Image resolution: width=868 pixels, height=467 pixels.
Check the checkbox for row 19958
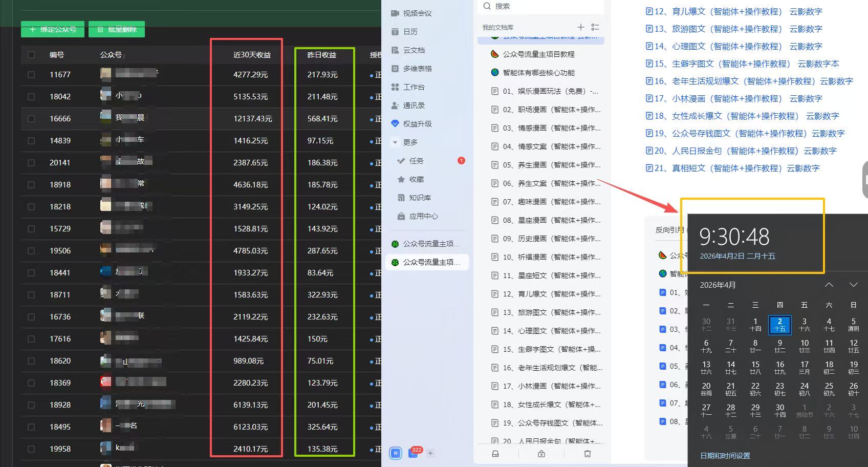tap(31, 449)
